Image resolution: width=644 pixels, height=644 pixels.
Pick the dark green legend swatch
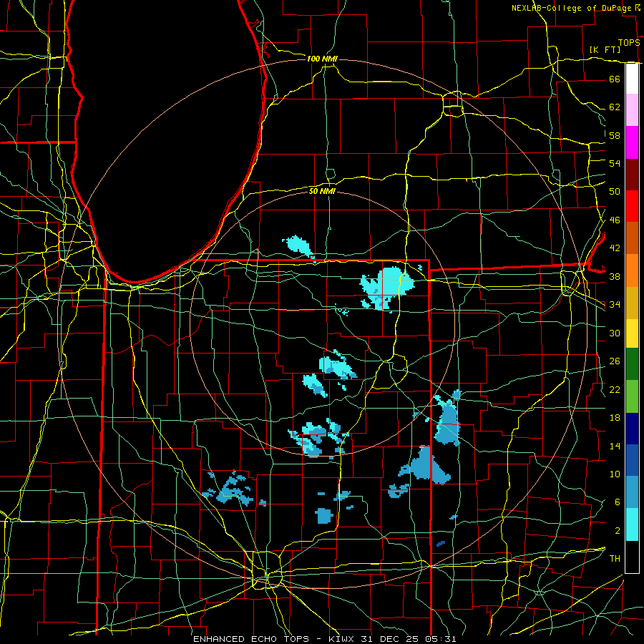pos(632,364)
